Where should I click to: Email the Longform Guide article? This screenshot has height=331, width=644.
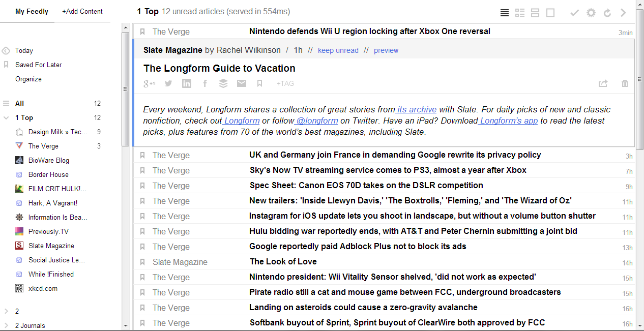tap(242, 83)
